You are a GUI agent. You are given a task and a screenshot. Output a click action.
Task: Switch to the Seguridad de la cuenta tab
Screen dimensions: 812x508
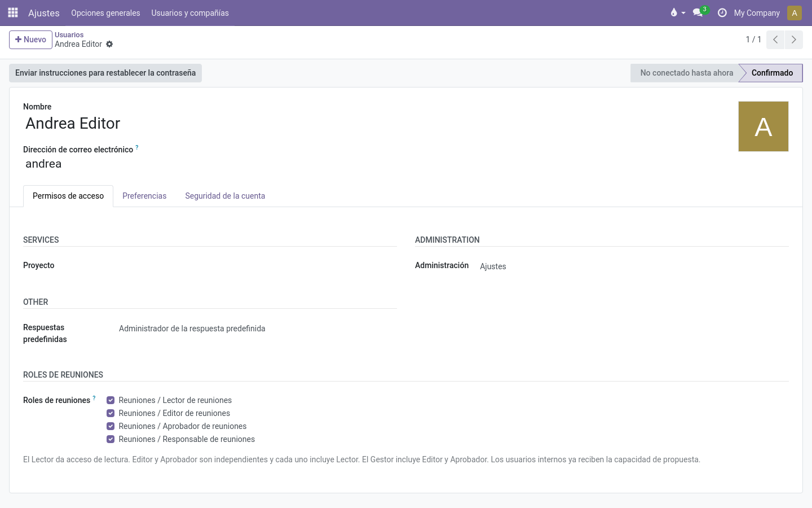pyautogui.click(x=225, y=196)
